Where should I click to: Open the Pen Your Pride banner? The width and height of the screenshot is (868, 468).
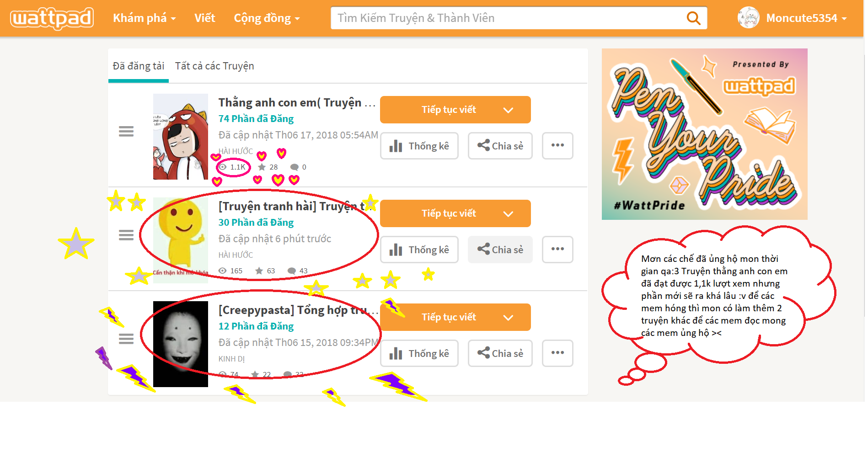coord(704,134)
